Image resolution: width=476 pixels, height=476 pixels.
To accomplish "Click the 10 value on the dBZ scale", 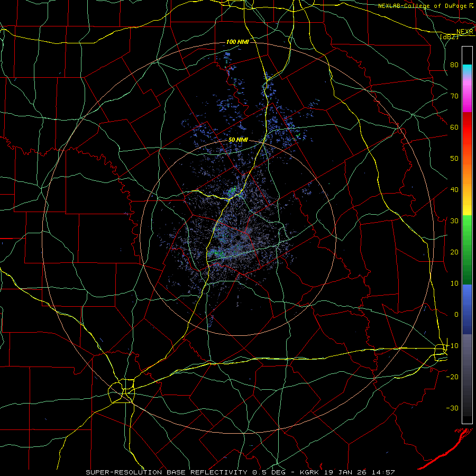I will [x=454, y=283].
